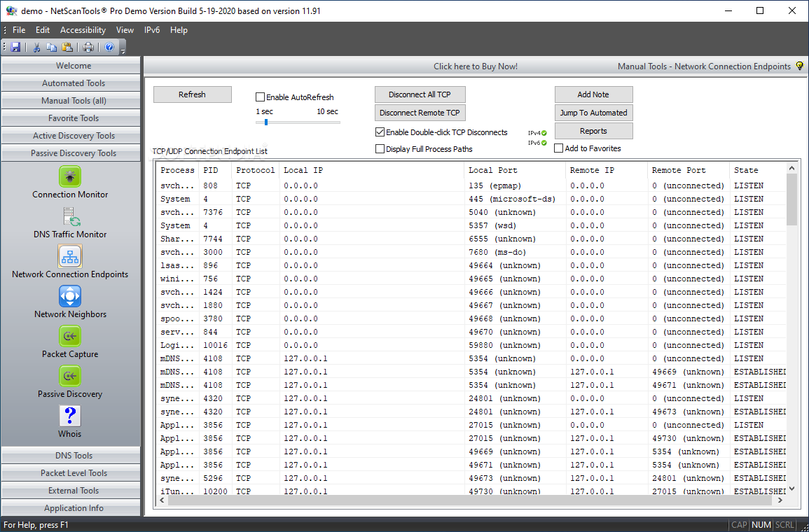This screenshot has width=809, height=532.
Task: Click the list scroll right arrow
Action: 780,500
